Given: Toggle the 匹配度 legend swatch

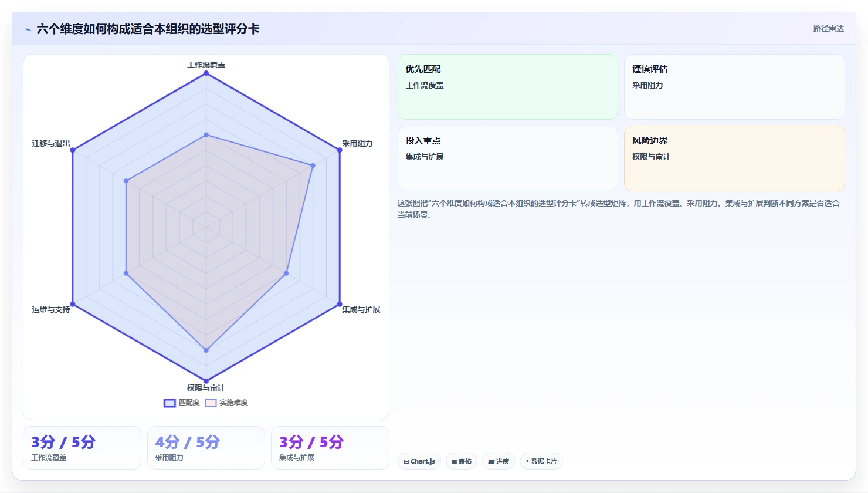Looking at the screenshot, I should (169, 403).
